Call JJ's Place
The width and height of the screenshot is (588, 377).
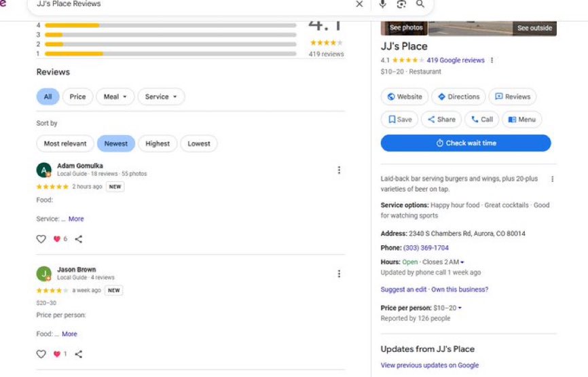coord(482,120)
